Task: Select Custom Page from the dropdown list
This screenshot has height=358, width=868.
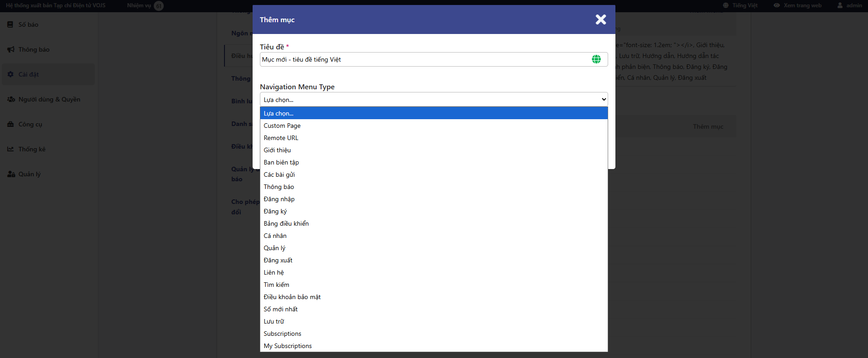Action: click(x=282, y=126)
